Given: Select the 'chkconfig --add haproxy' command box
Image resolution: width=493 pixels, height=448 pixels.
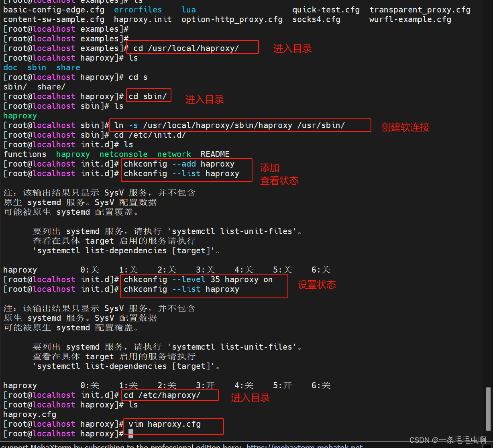Looking at the screenshot, I should pos(179,164).
